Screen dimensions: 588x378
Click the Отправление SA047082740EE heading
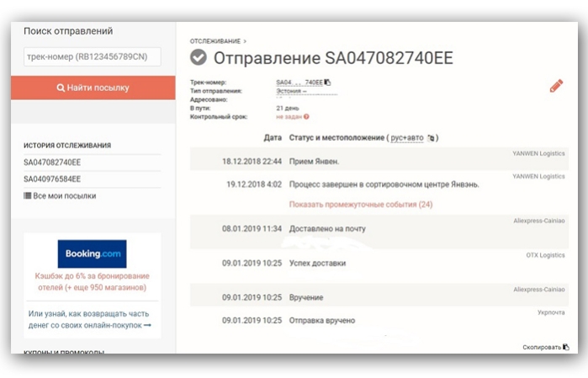[333, 58]
